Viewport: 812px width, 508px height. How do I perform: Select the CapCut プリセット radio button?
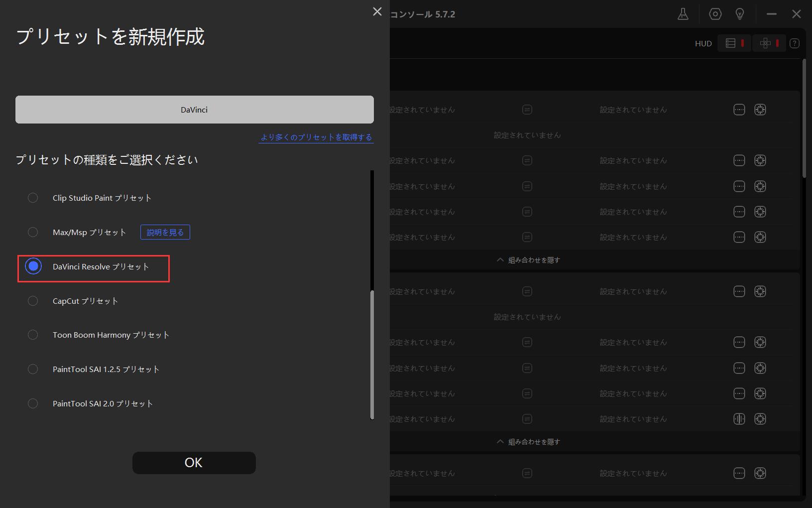click(x=33, y=301)
